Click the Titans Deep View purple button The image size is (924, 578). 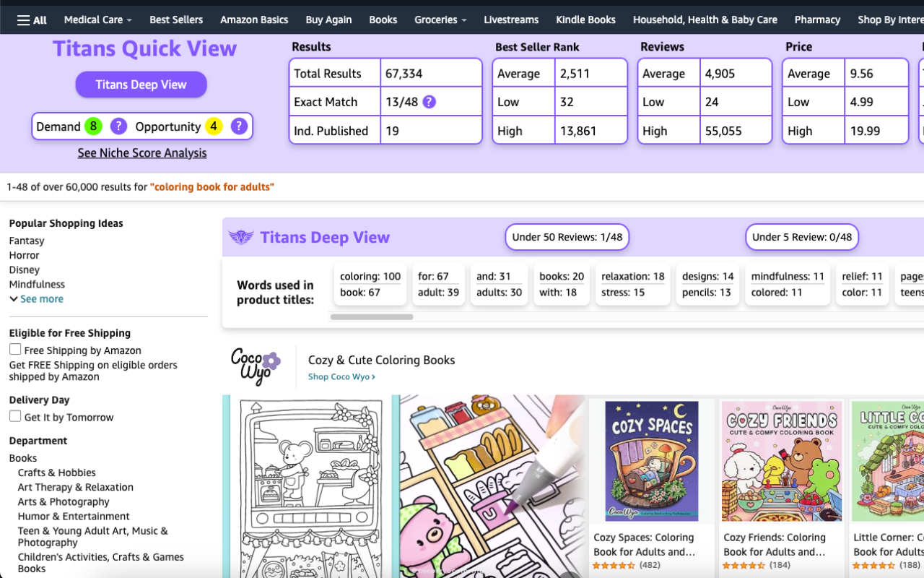[141, 85]
